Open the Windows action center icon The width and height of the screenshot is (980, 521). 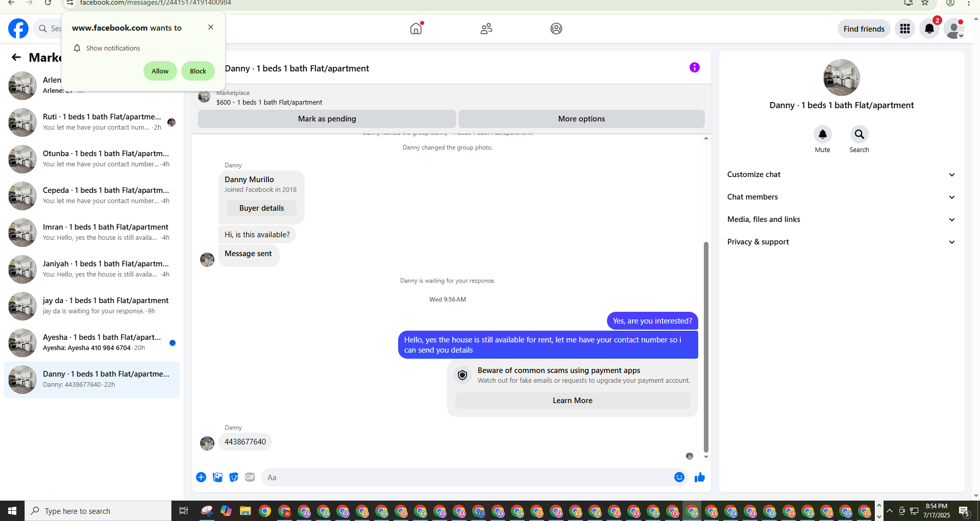click(964, 511)
